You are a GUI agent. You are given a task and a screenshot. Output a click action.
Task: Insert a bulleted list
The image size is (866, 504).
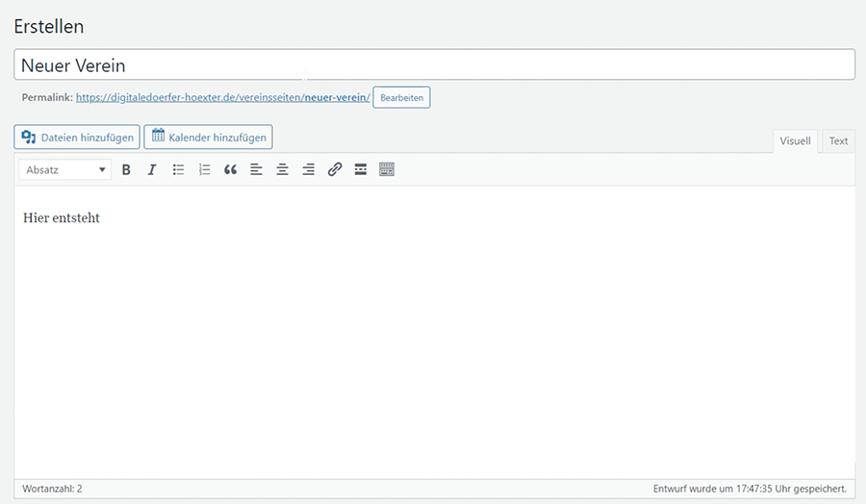(x=178, y=169)
